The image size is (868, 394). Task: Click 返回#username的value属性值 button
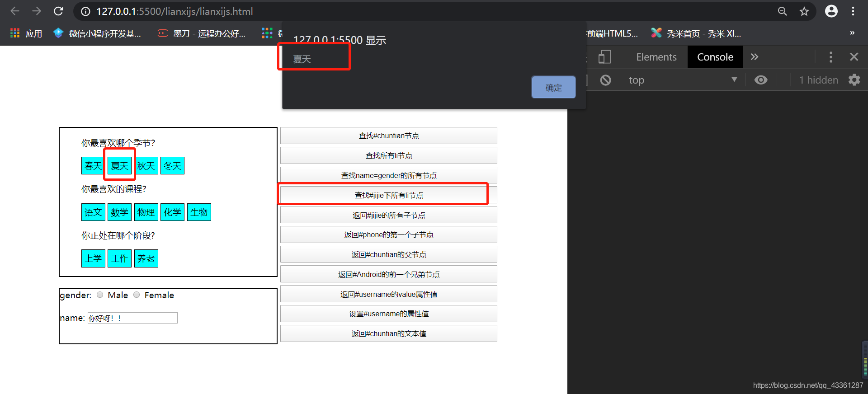[x=388, y=294]
